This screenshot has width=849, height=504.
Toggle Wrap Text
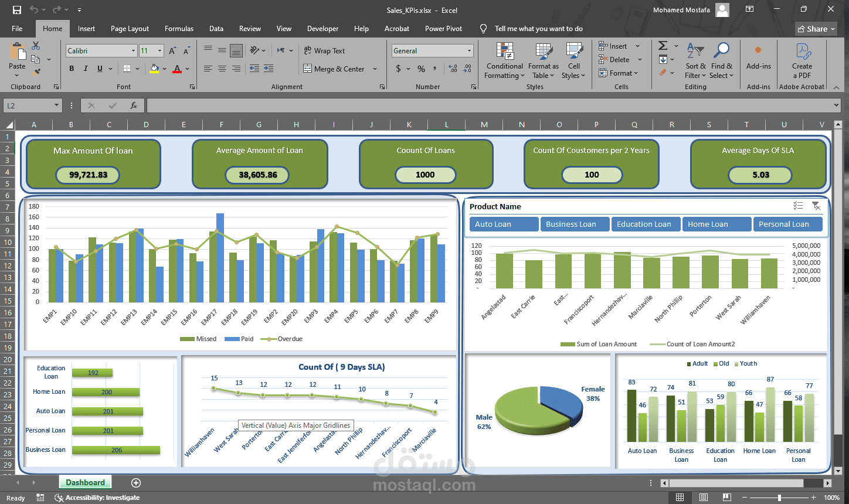(x=324, y=51)
